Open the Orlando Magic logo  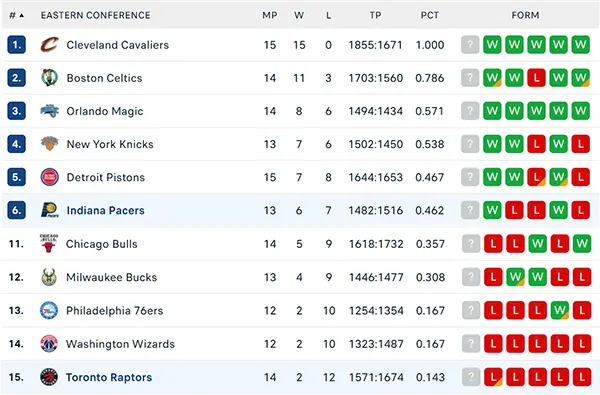coord(50,111)
